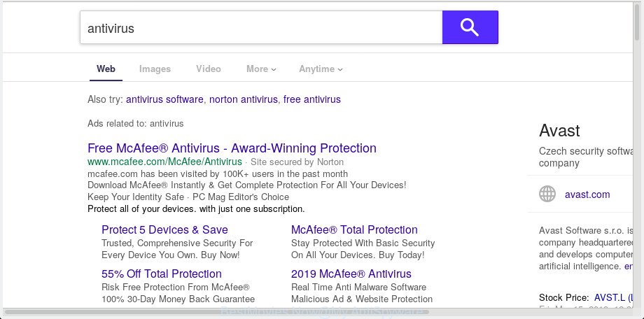This screenshot has height=319, width=644.
Task: Open Protect 5 Devices & Save link
Action: 164,229
